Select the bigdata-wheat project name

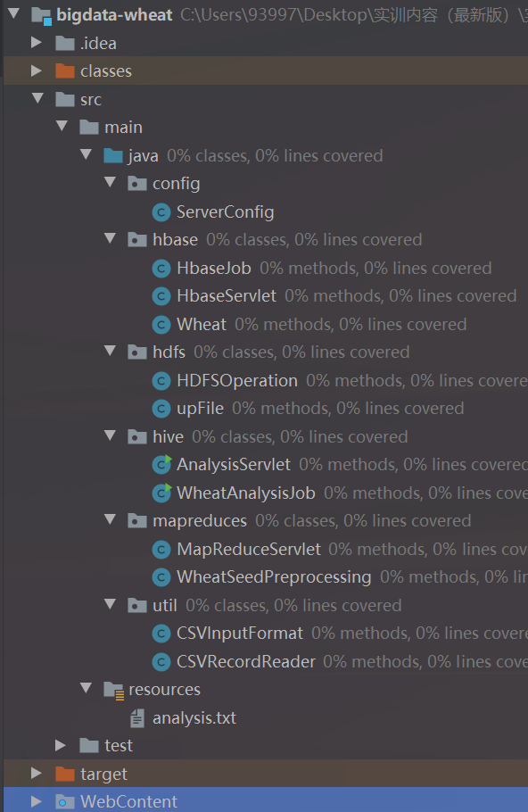click(114, 15)
